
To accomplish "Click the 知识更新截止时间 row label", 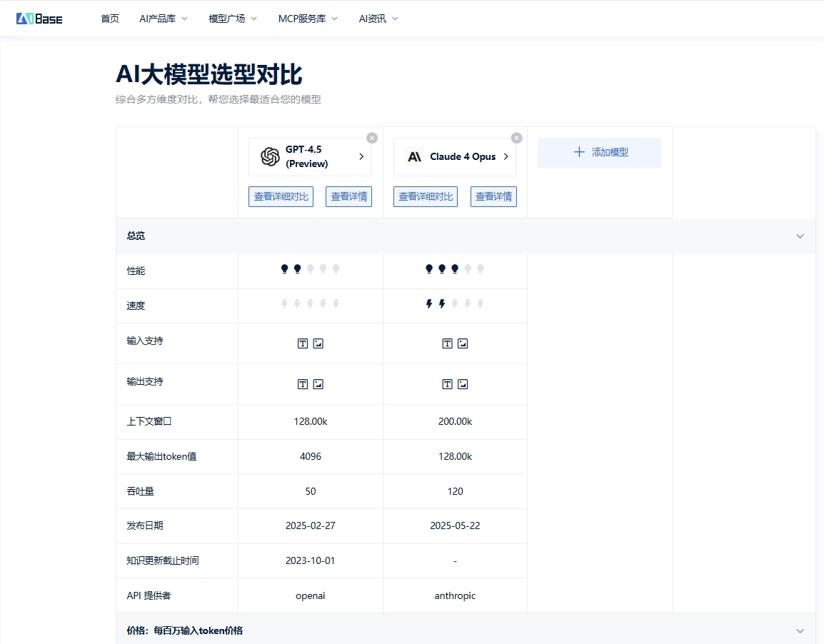I will pos(163,560).
